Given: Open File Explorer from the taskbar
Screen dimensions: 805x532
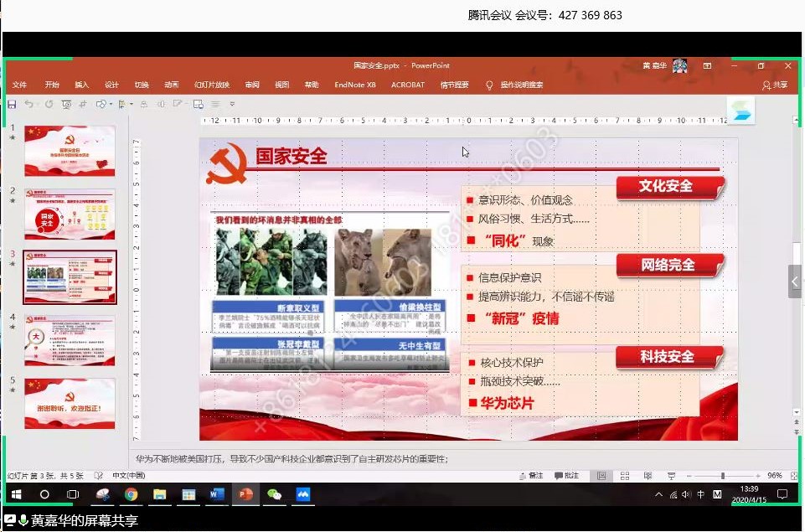Looking at the screenshot, I should pos(160,494).
